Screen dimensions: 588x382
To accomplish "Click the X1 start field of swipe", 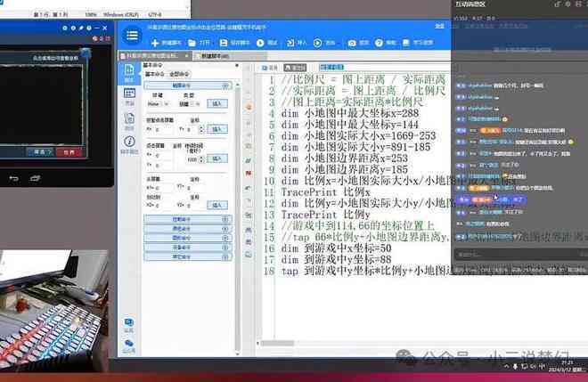I will tap(165, 188).
